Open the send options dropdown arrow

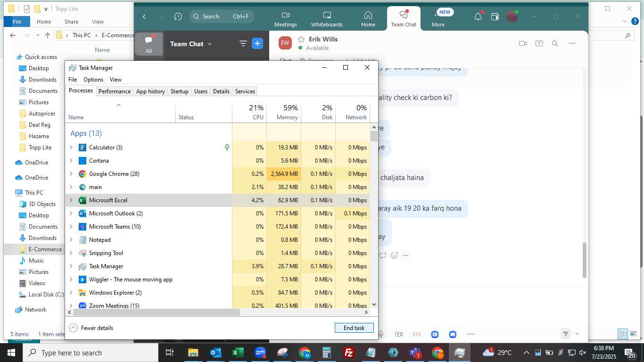click(x=578, y=334)
